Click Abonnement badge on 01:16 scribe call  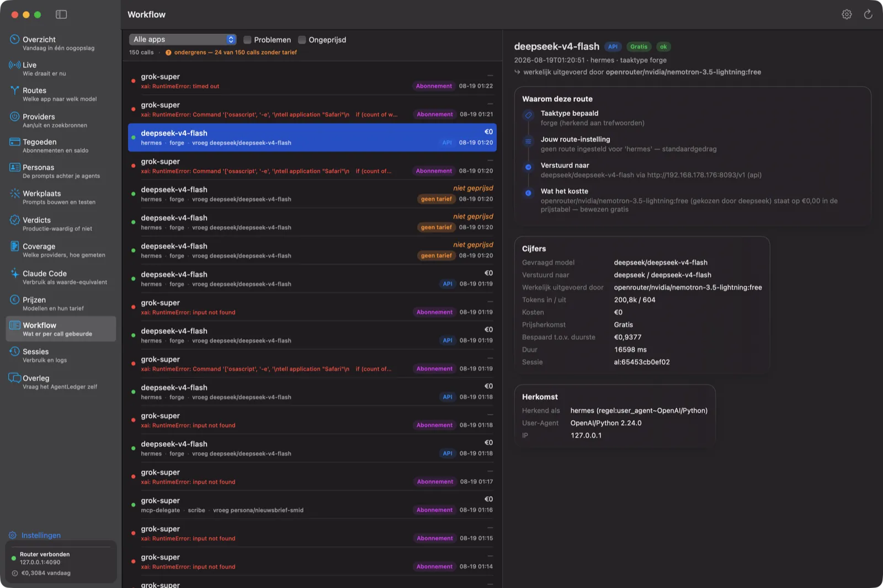pyautogui.click(x=434, y=510)
